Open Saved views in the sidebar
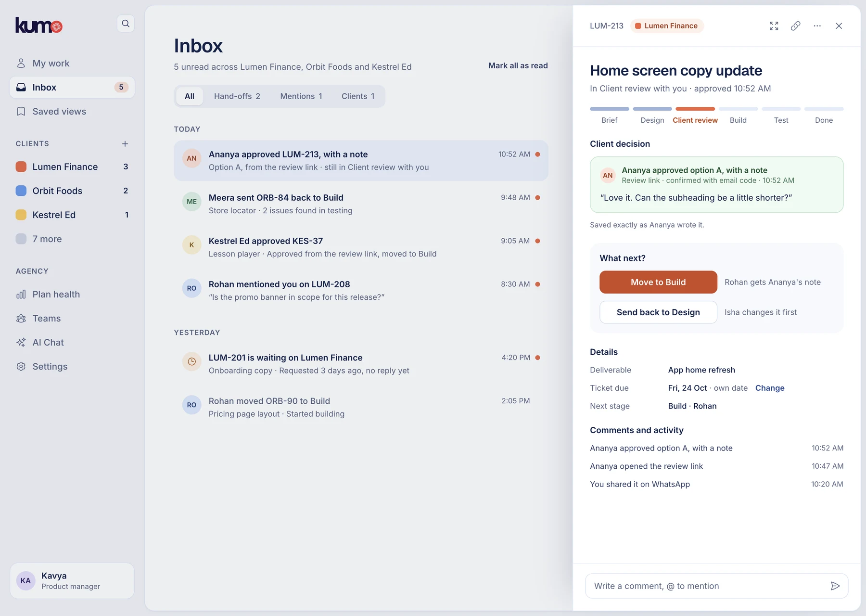Image resolution: width=866 pixels, height=616 pixels. pyautogui.click(x=72, y=111)
